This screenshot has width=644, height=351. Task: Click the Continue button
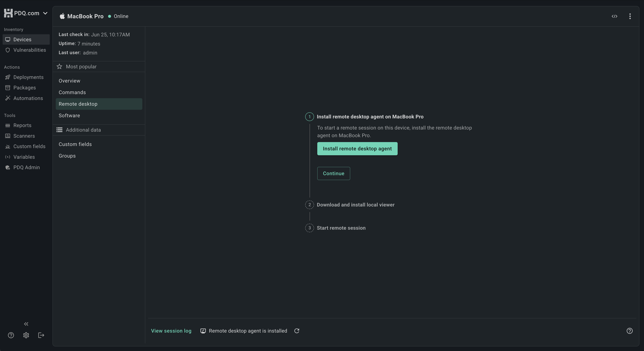tap(334, 173)
